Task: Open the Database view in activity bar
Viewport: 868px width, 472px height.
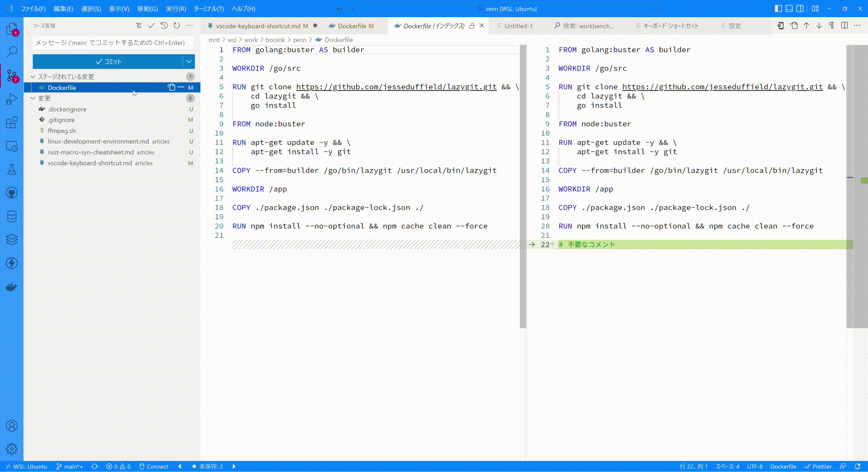Action: pyautogui.click(x=12, y=217)
